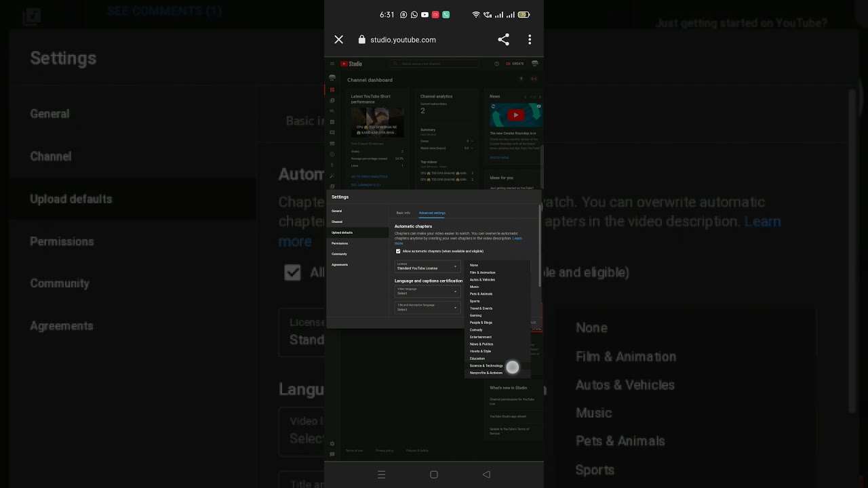Open the YouTube Studio hamburger menu
Viewport: 868px width, 488px height.
tap(332, 64)
